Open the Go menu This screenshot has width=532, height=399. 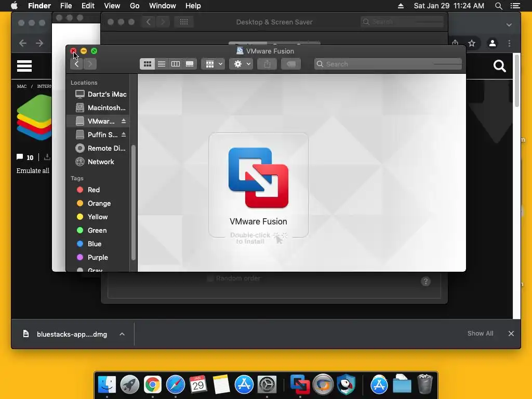coord(135,6)
